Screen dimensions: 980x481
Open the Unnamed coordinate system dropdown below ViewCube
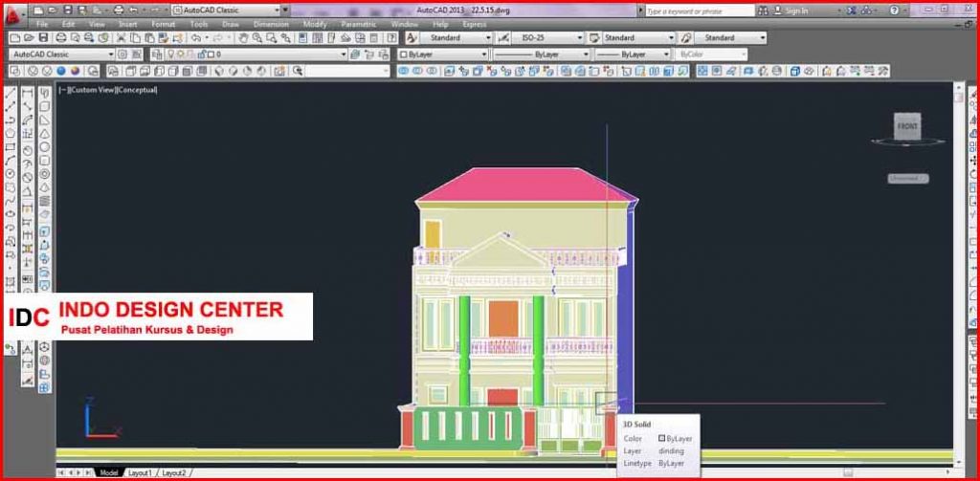coord(908,179)
